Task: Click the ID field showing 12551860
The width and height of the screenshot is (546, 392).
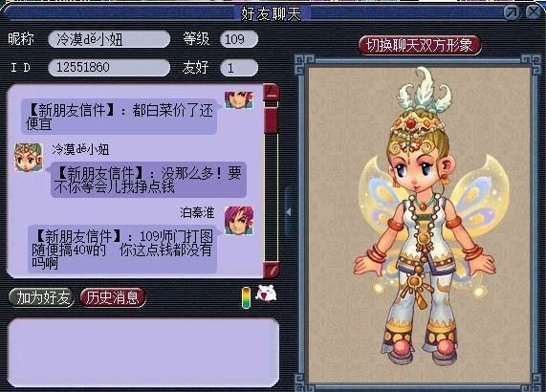Action: click(x=109, y=67)
